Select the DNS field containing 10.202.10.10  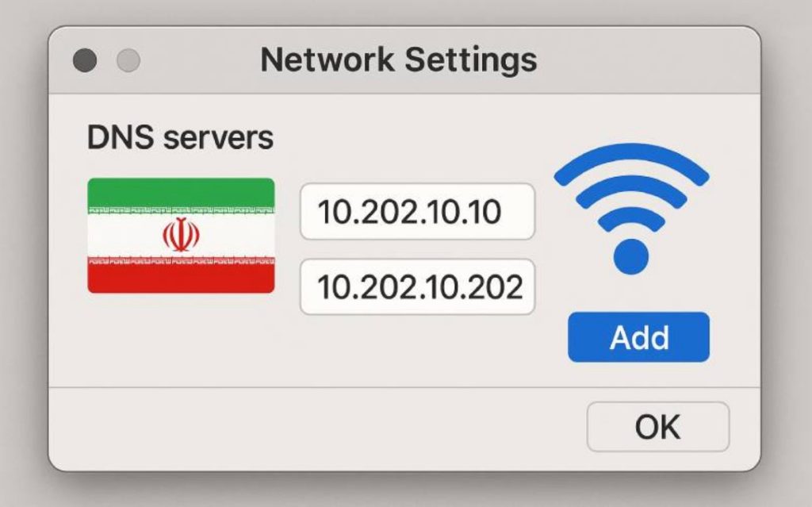click(418, 212)
